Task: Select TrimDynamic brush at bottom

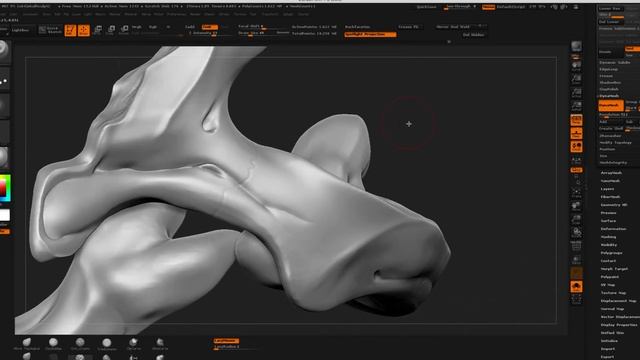Action: tap(107, 344)
